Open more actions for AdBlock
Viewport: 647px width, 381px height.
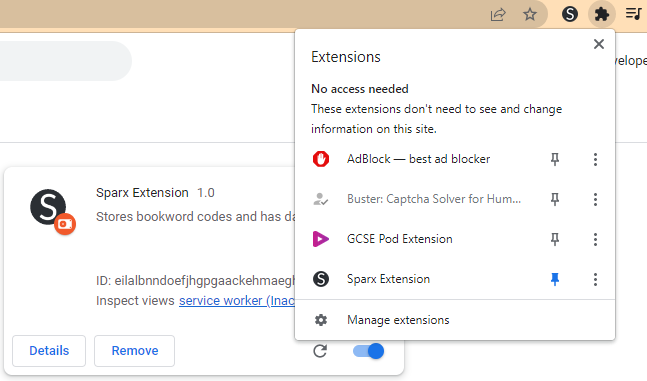point(595,159)
